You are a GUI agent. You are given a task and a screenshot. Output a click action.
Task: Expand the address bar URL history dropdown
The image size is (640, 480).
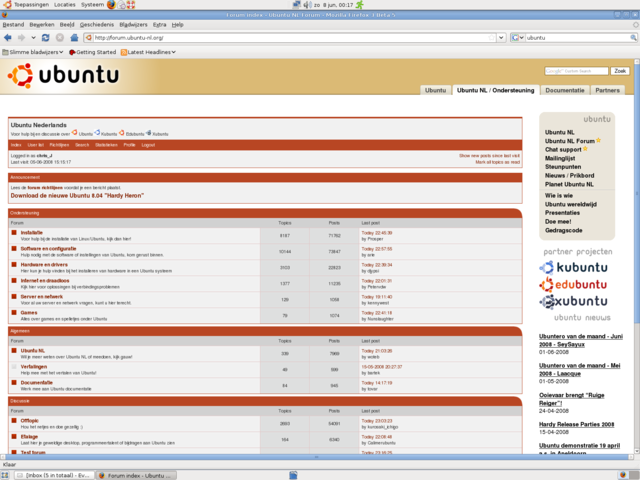pyautogui.click(x=501, y=38)
